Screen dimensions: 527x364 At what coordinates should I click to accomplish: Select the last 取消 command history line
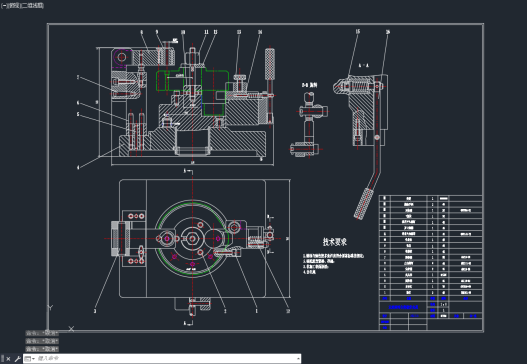tap(42, 349)
